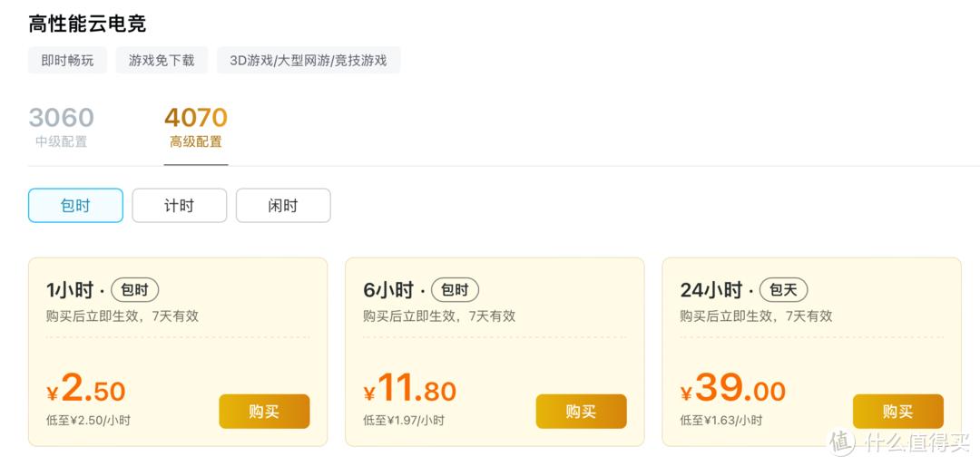Select the 计时 billing option

179,206
